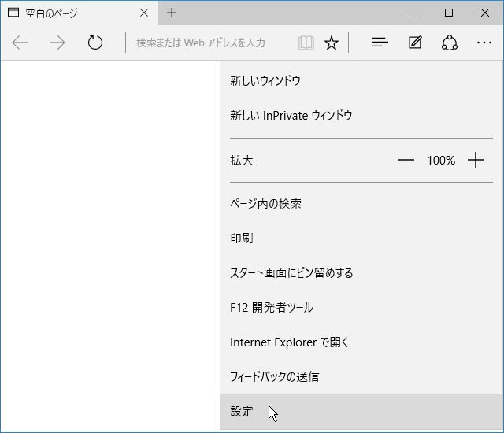Go forward with the forward arrow
504x433 pixels.
[x=57, y=43]
